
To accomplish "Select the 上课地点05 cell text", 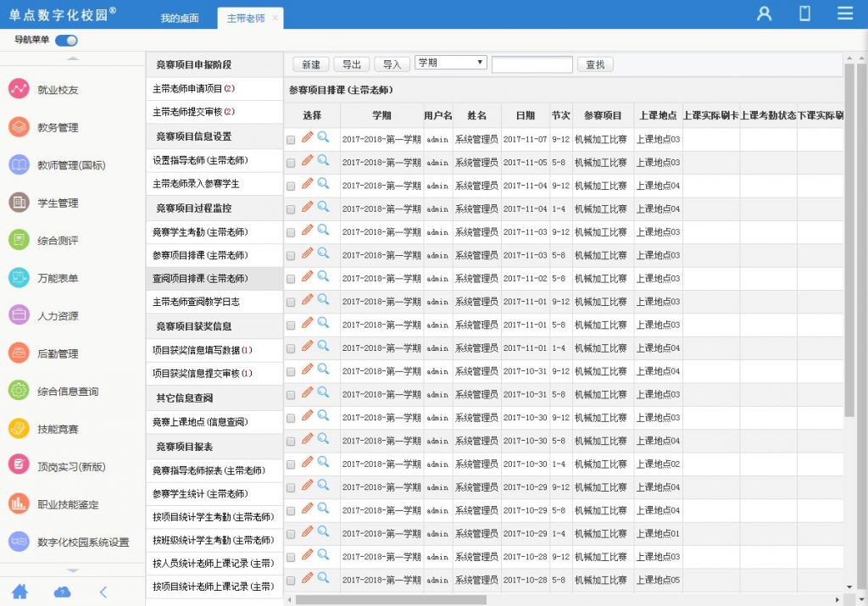I will [x=658, y=580].
